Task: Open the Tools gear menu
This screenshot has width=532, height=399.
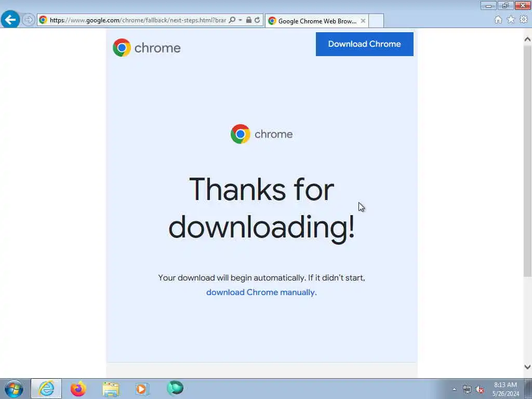Action: point(524,20)
